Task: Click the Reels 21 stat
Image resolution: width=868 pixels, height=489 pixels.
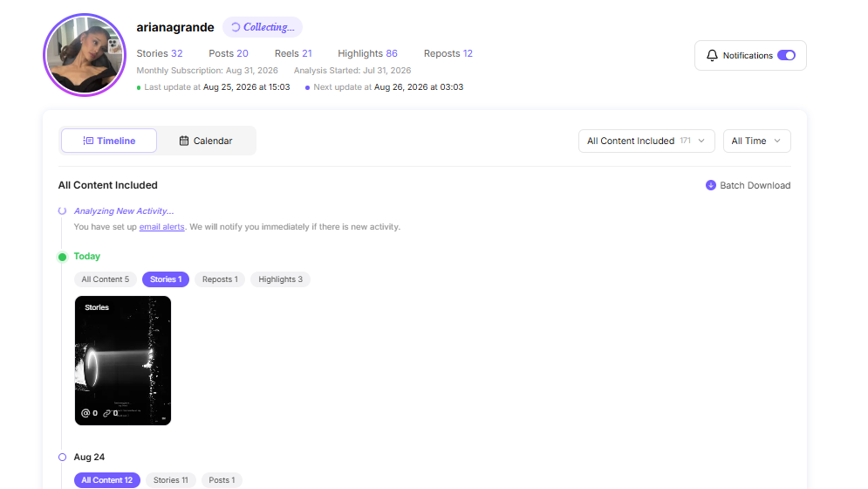Action: tap(293, 53)
